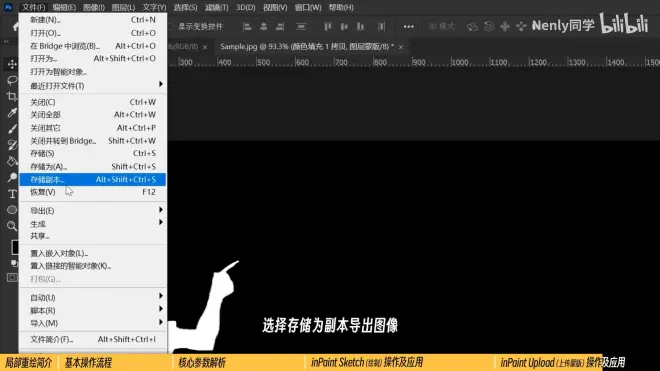Activate the Horizontal Type tool

coord(12,194)
